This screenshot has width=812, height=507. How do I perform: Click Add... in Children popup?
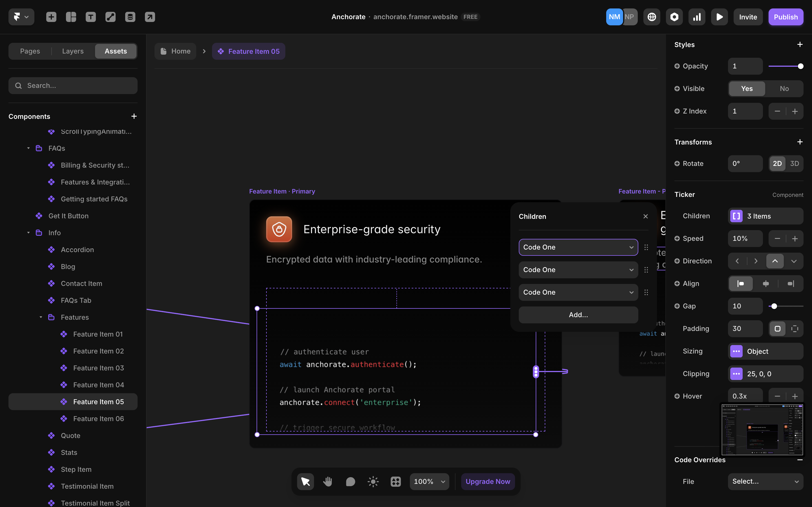click(578, 315)
